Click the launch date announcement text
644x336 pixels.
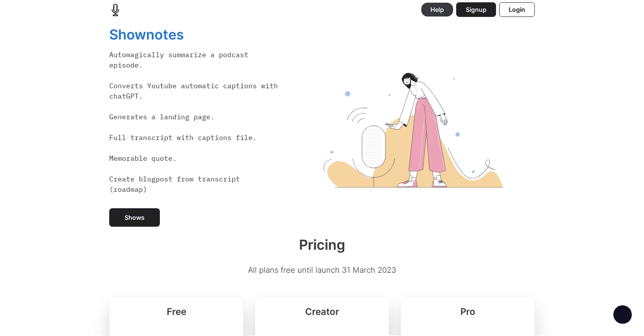pos(322,270)
